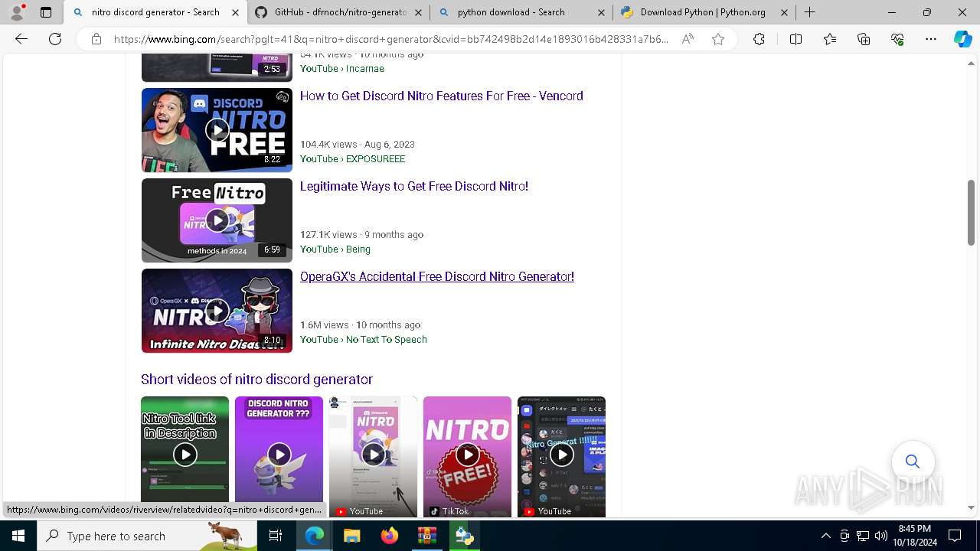Open the Copilot sidebar icon

click(x=962, y=39)
